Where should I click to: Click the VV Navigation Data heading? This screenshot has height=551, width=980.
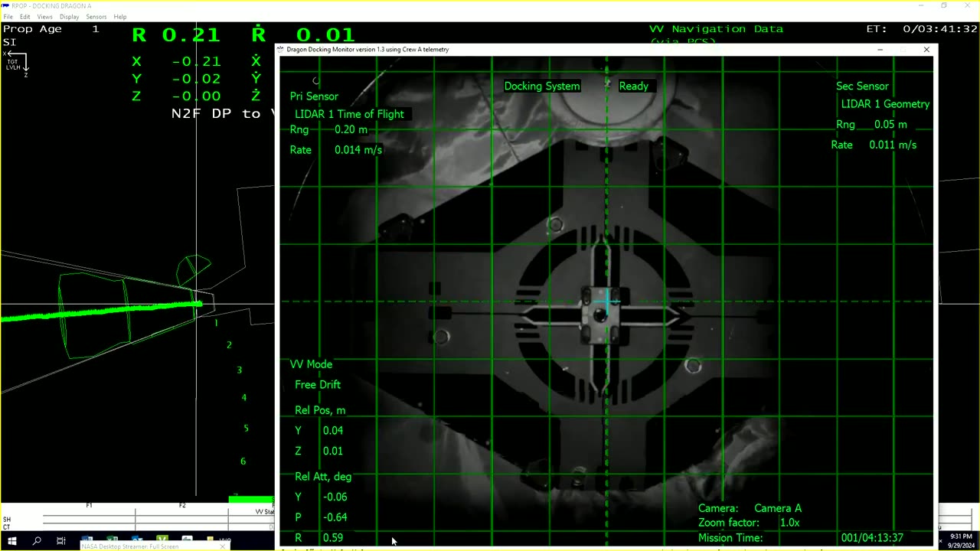tap(716, 29)
